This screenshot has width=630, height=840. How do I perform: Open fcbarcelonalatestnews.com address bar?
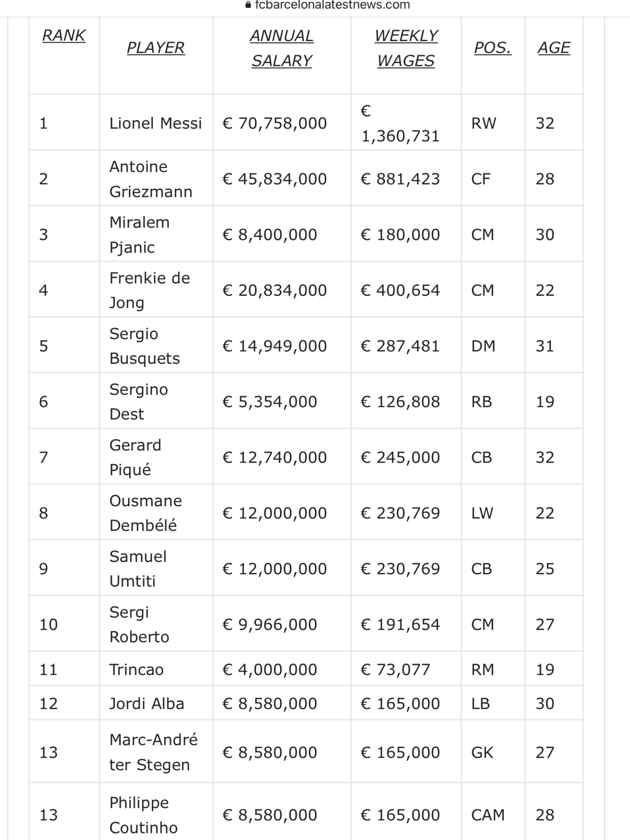(x=327, y=5)
